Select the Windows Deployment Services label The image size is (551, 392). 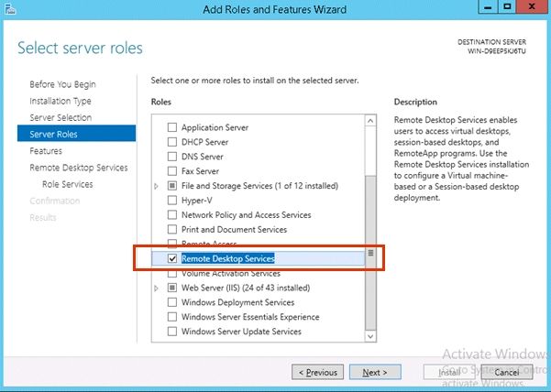[237, 302]
